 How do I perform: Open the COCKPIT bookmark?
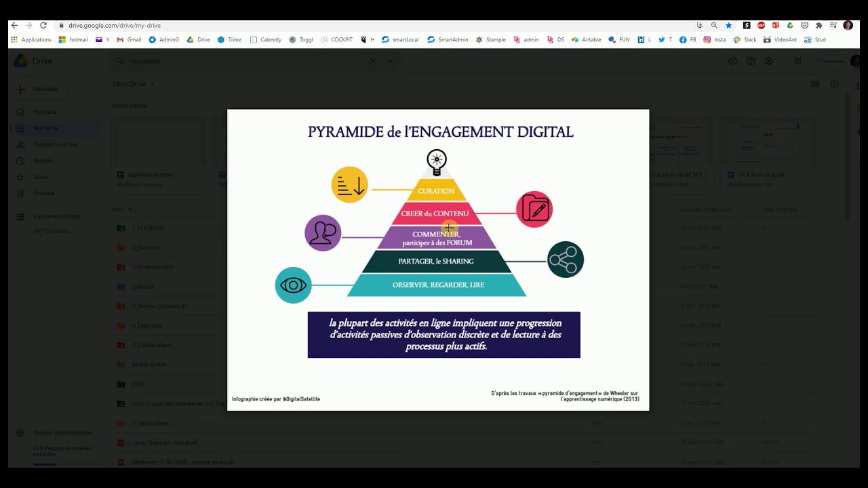coord(336,40)
